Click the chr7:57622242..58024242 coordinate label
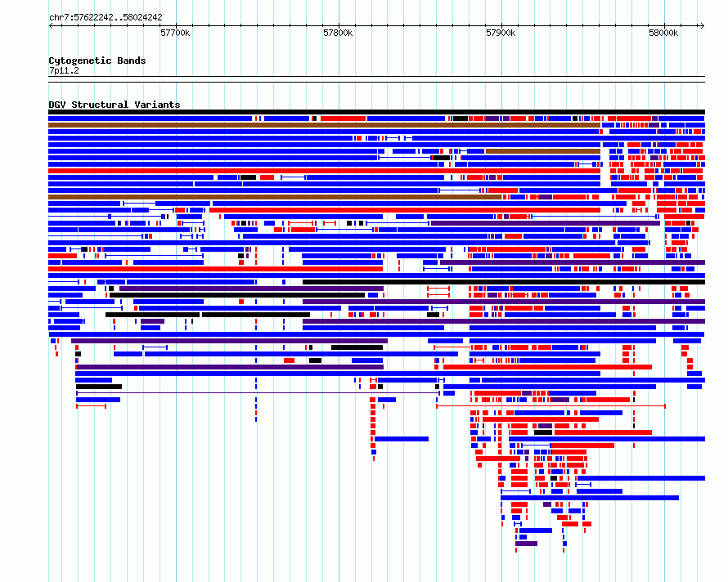Viewport: 728px width, 582px height. 106,17
